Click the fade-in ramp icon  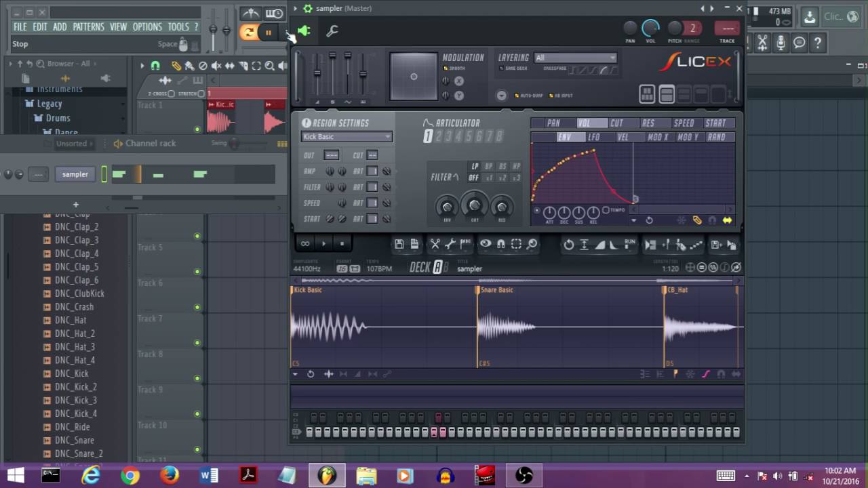coord(600,244)
